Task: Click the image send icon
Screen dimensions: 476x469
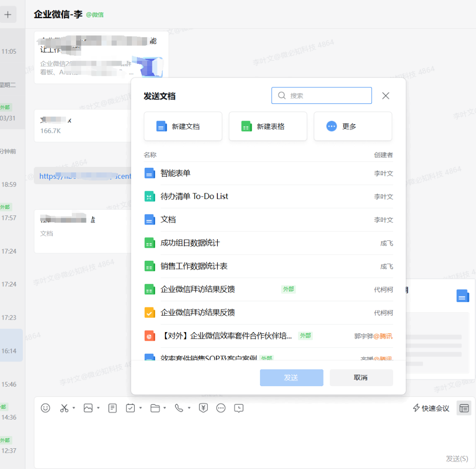Action: click(88, 408)
